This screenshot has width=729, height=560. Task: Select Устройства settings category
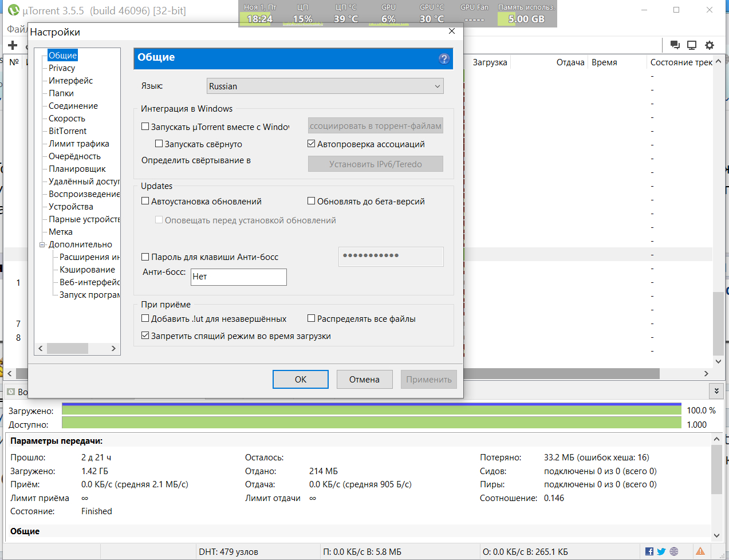click(71, 207)
